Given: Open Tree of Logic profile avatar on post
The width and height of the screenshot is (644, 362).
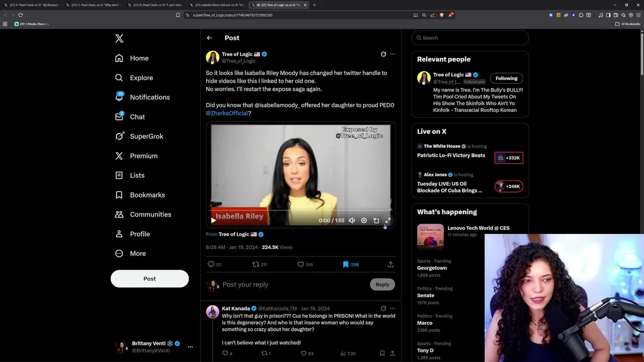Looking at the screenshot, I should [212, 57].
